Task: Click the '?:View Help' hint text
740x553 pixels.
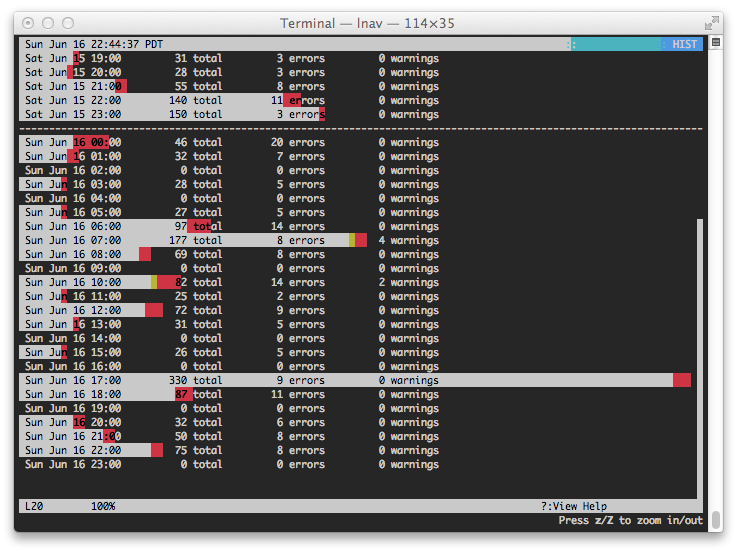Action: [x=574, y=506]
